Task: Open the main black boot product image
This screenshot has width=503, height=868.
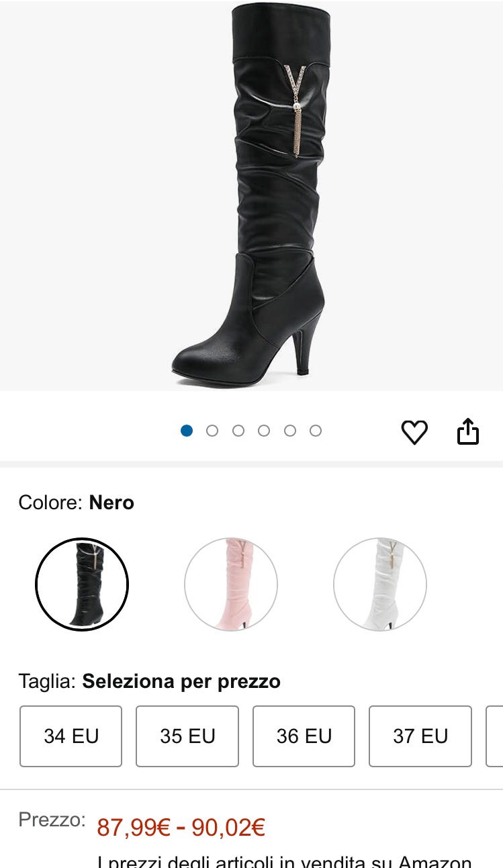Action: 251,195
